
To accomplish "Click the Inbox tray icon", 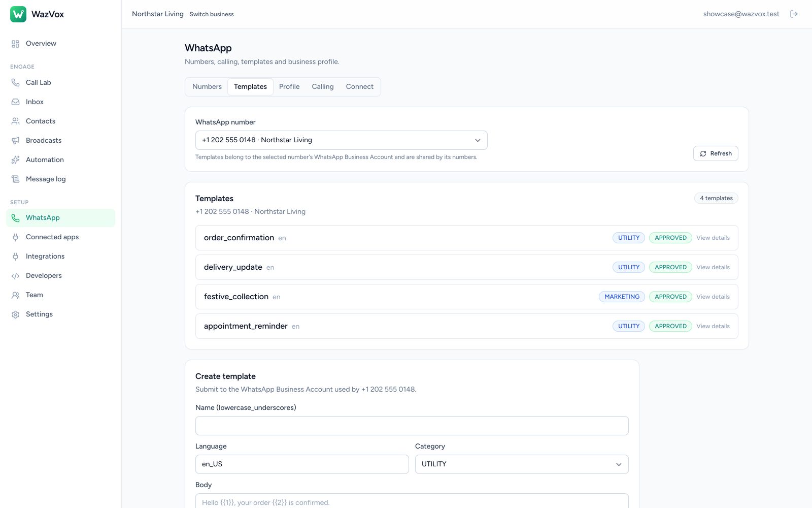I will click(16, 102).
